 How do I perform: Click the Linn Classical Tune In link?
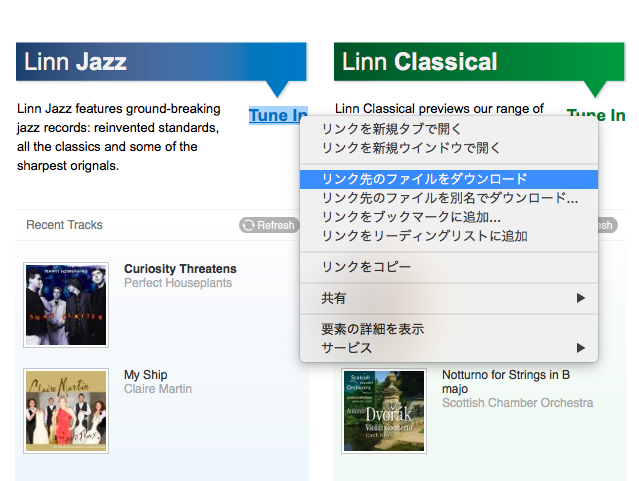(x=595, y=113)
